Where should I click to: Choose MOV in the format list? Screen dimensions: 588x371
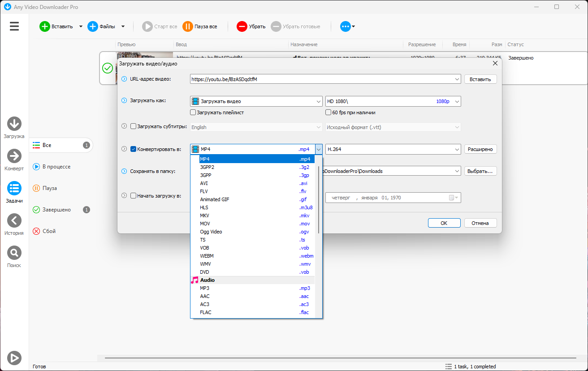252,224
